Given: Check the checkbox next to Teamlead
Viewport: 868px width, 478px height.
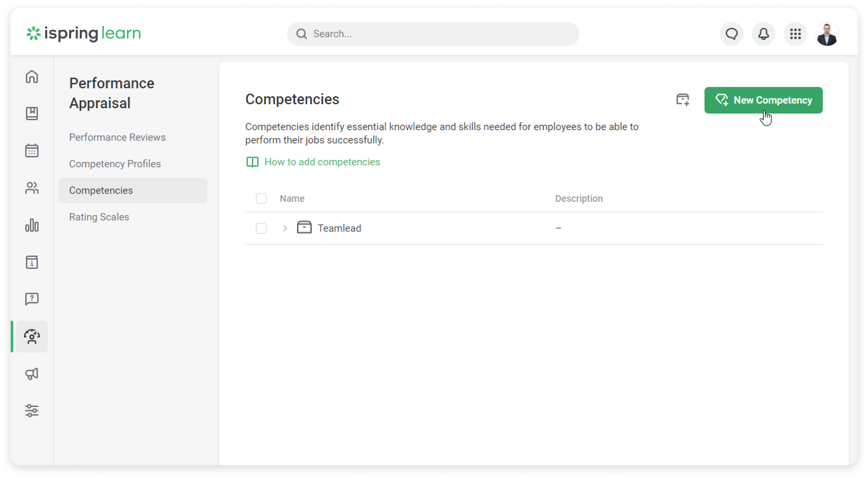Looking at the screenshot, I should coord(262,228).
